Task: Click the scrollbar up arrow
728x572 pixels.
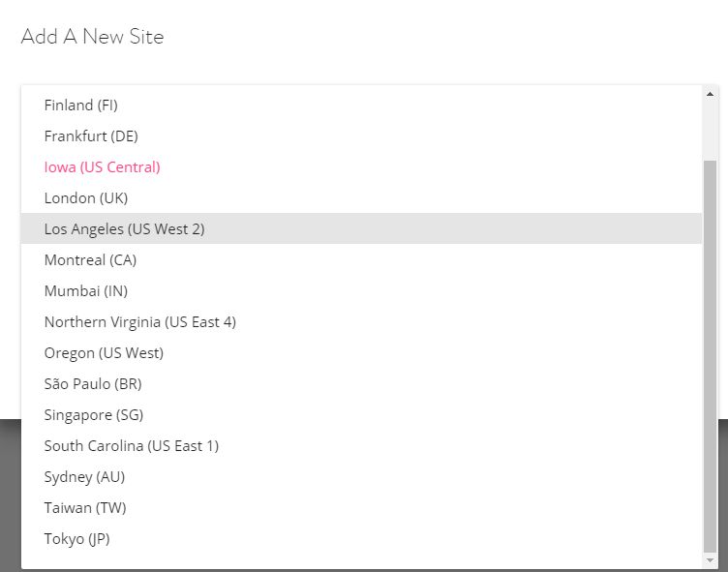Action: pyautogui.click(x=710, y=94)
